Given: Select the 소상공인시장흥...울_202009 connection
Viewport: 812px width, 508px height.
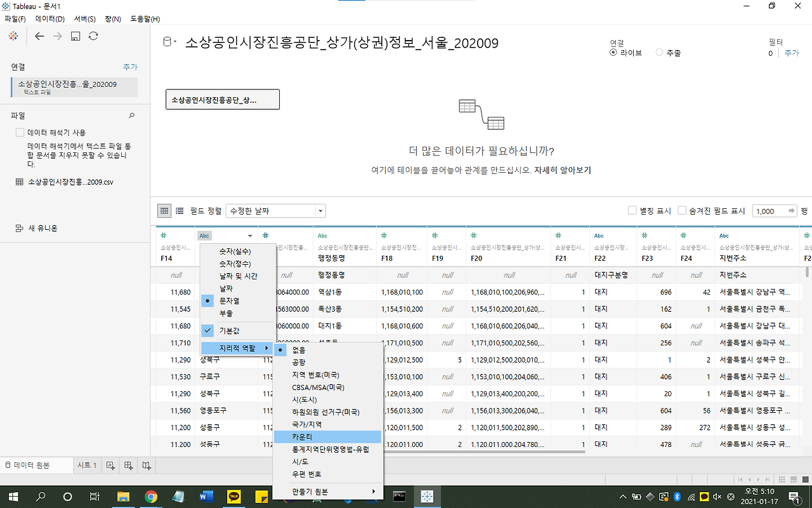Looking at the screenshot, I should click(x=75, y=87).
